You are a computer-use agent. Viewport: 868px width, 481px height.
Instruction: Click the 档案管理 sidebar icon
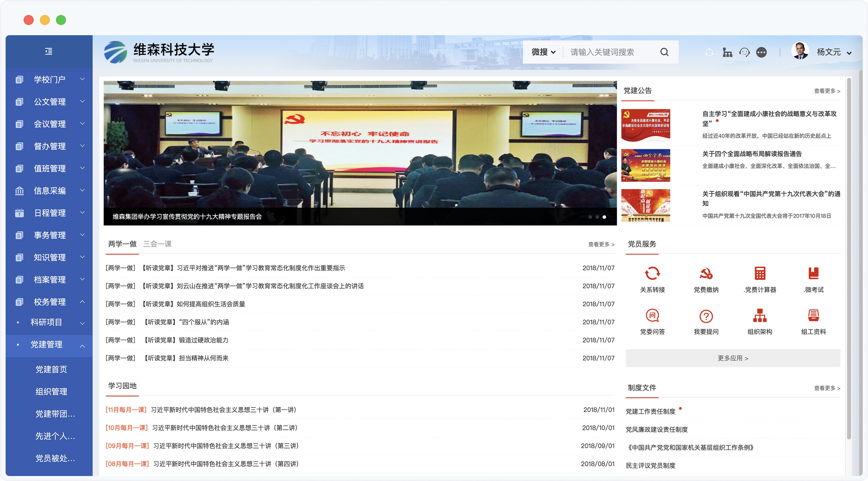click(20, 280)
